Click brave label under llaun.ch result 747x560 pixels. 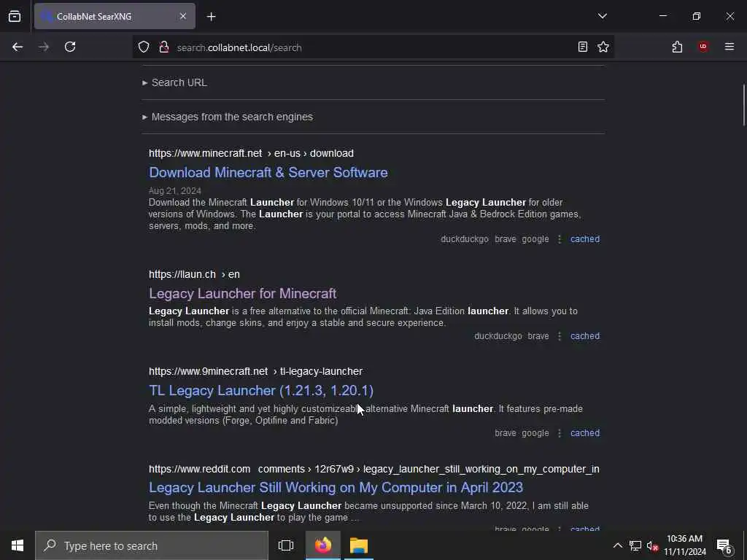coord(538,336)
